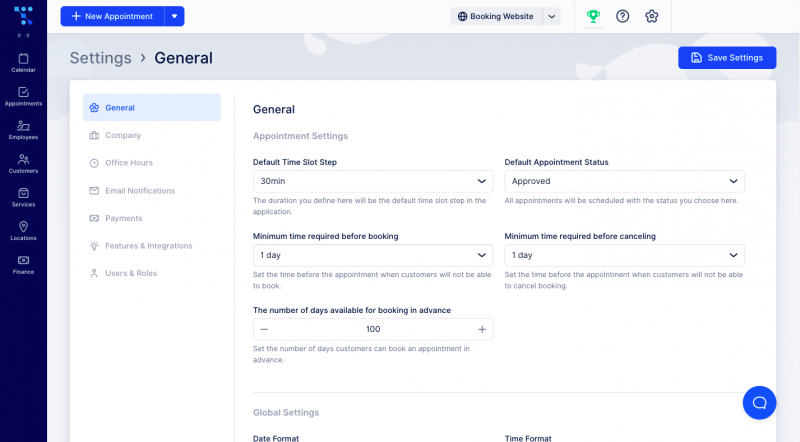
Task: Click the settings gear in top bar
Action: (x=652, y=16)
